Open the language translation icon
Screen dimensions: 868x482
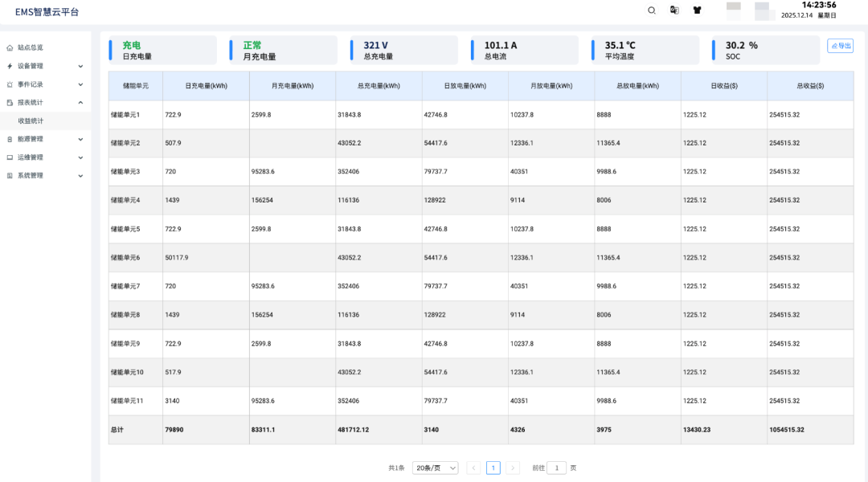(674, 10)
